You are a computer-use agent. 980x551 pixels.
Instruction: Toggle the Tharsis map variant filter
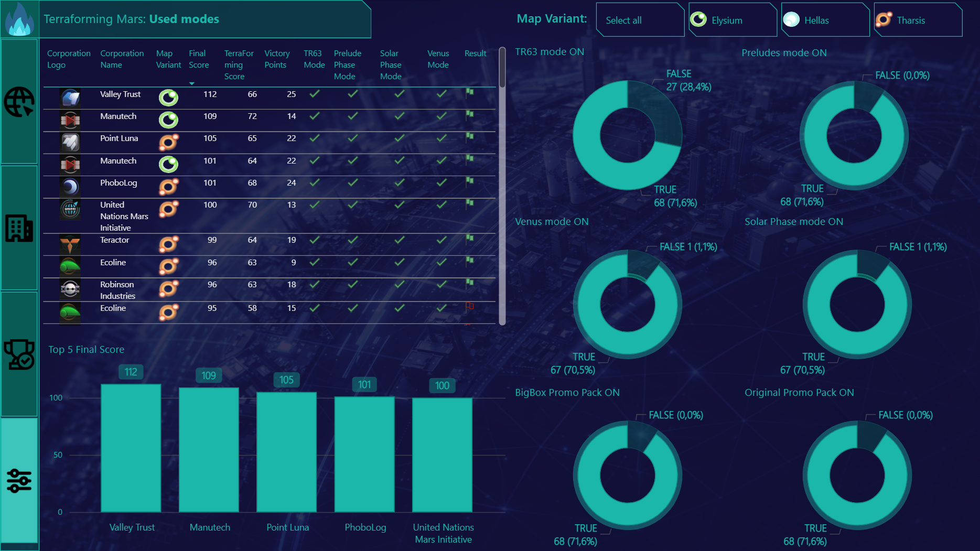pos(918,20)
